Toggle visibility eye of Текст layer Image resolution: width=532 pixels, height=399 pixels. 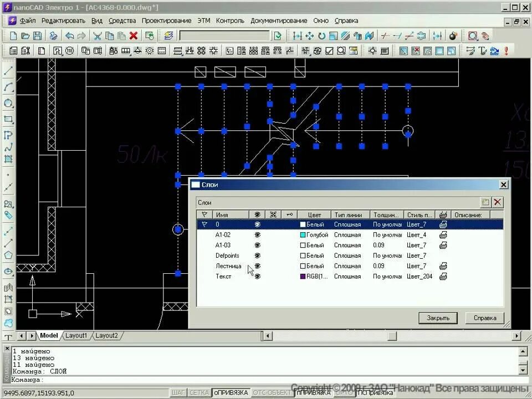point(258,277)
